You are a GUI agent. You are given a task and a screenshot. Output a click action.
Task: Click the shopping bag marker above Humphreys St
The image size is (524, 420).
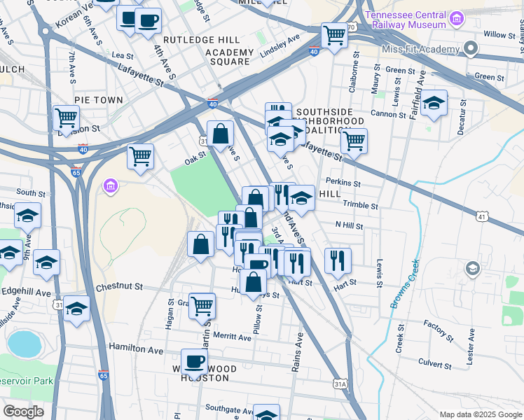tap(255, 283)
